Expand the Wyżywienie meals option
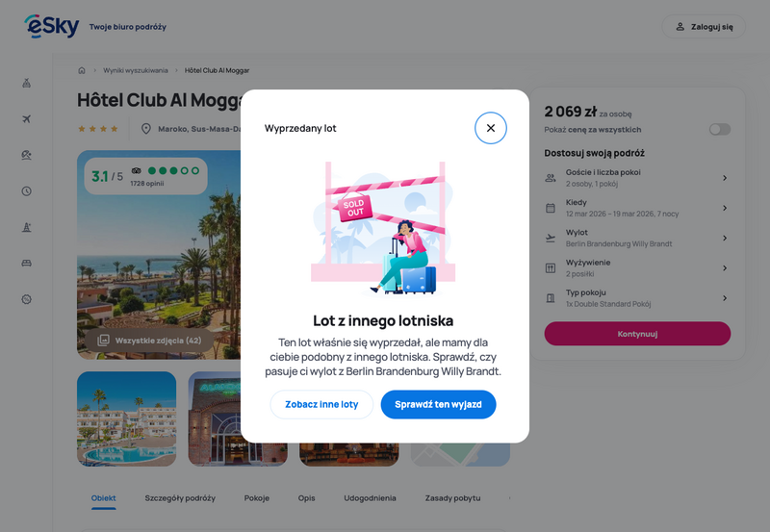Viewport: 770px width, 532px height. [x=637, y=268]
